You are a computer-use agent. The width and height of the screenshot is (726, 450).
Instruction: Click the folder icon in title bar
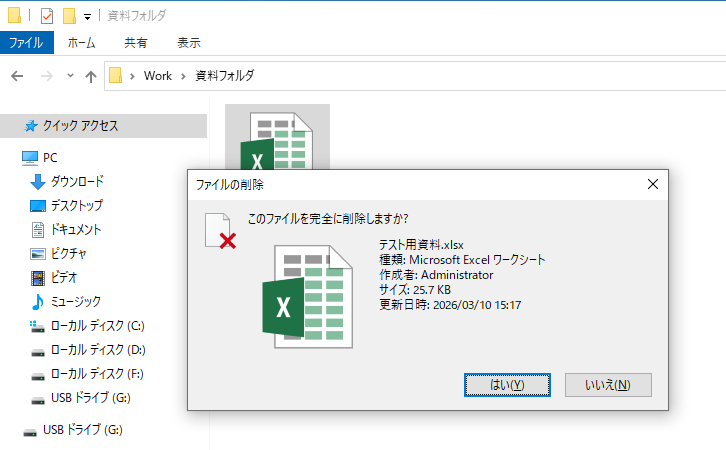[14, 15]
